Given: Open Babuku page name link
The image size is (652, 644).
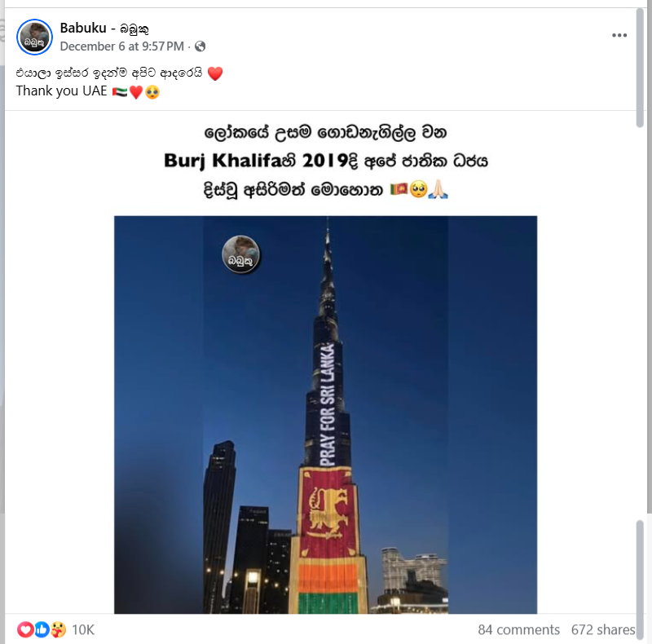Looking at the screenshot, I should (104, 28).
